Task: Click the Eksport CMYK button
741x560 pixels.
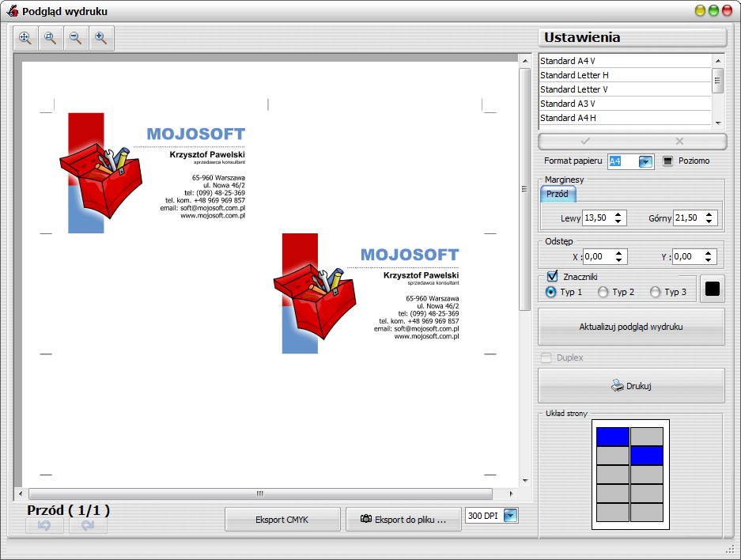Action: pyautogui.click(x=282, y=520)
